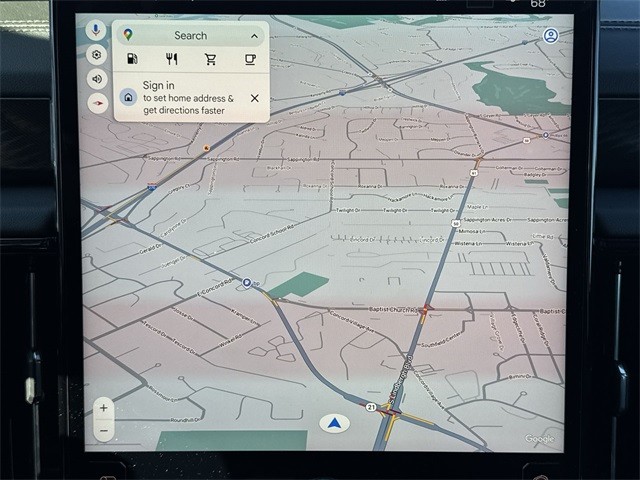Collapse the search panel with chevron
The width and height of the screenshot is (640, 480).
(254, 36)
